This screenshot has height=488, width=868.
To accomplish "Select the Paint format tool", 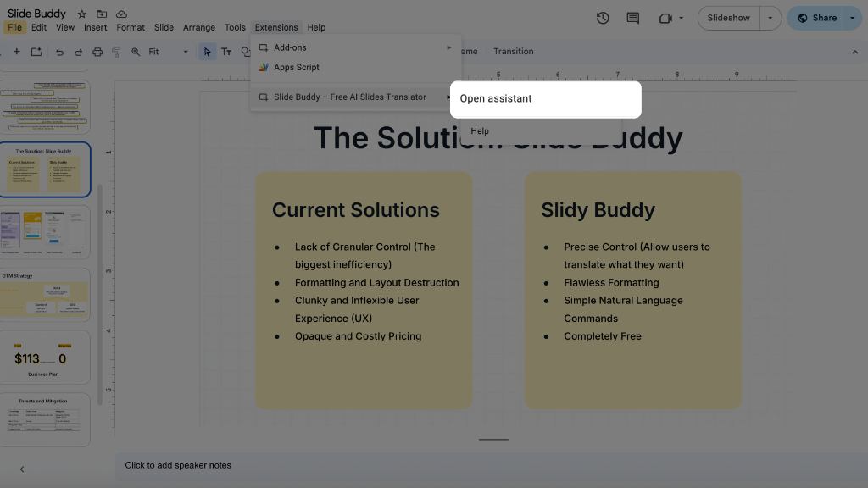I will (x=116, y=51).
